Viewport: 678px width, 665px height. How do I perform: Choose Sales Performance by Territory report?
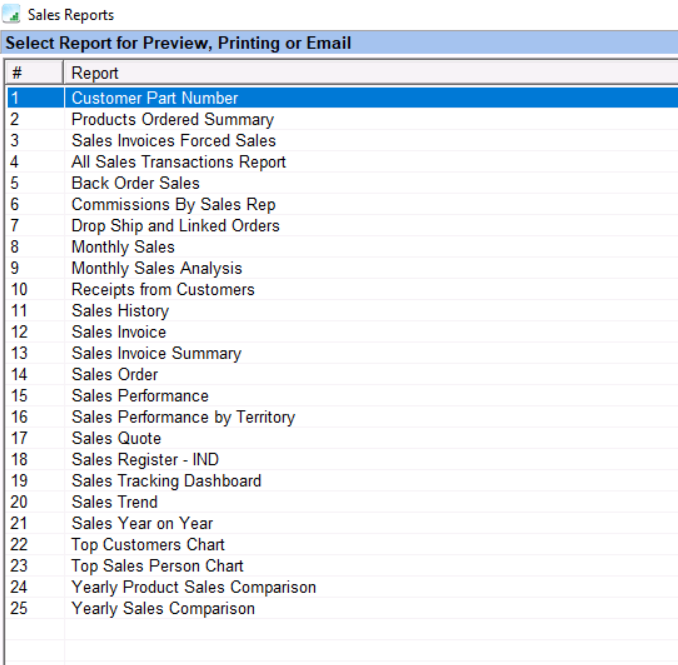183,417
